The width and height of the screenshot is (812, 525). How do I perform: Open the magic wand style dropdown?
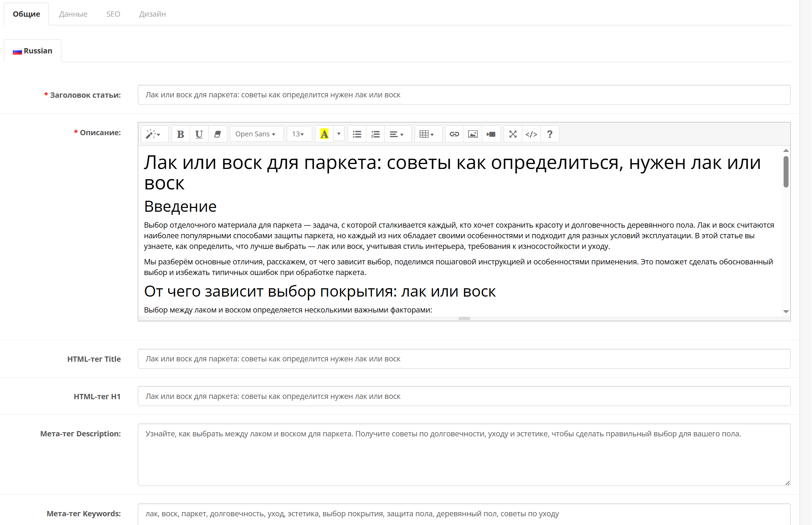coord(153,134)
